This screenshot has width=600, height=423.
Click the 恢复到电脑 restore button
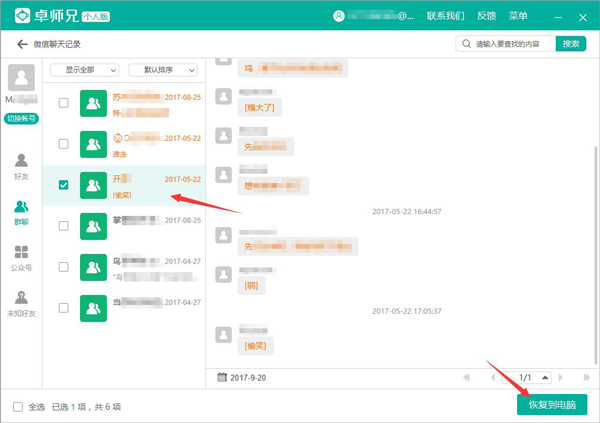click(552, 405)
